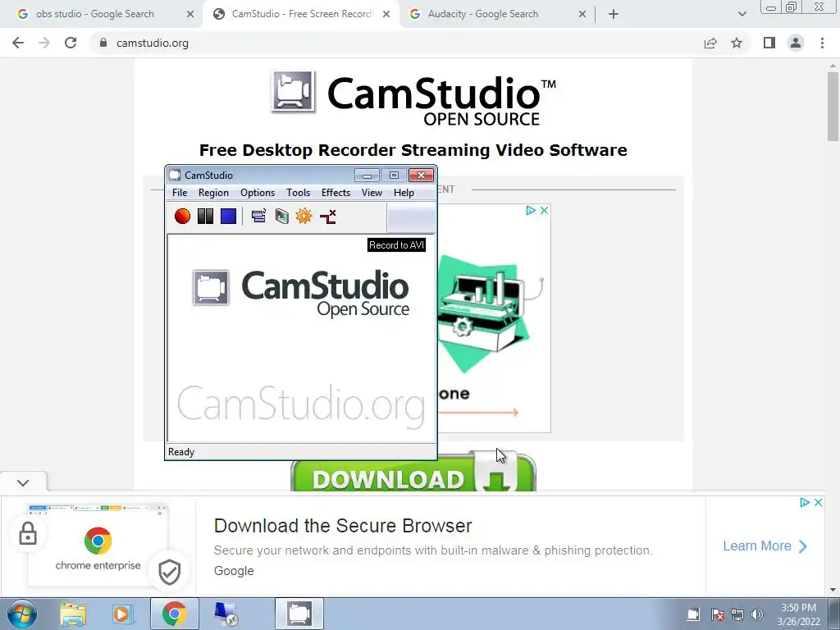Open CamStudio View menu
Viewport: 840px width, 630px height.
tap(372, 192)
